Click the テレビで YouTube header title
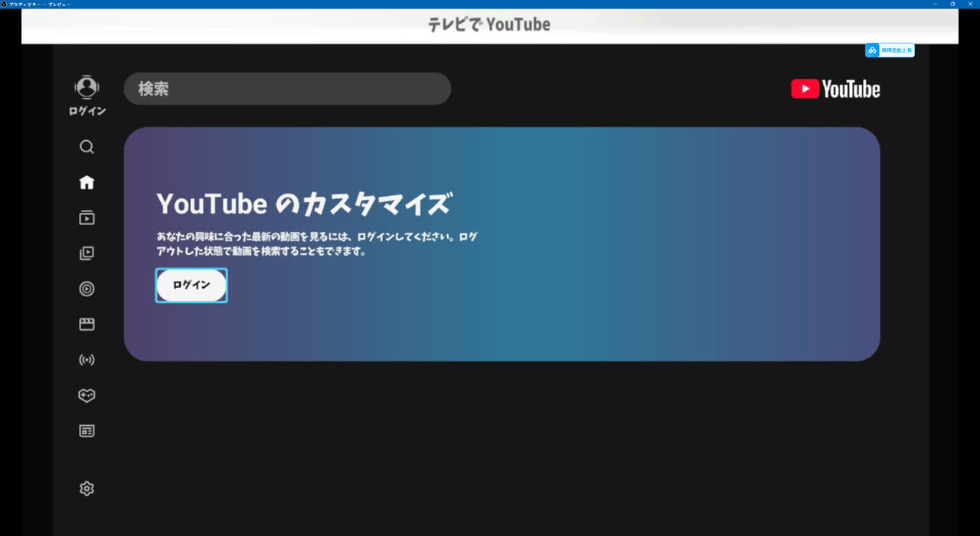 (489, 25)
